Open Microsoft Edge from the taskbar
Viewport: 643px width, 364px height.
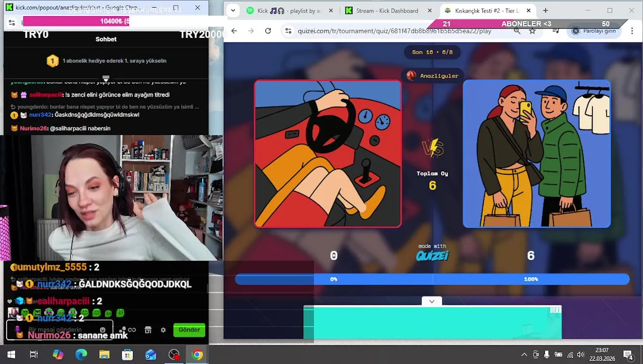pyautogui.click(x=81, y=355)
